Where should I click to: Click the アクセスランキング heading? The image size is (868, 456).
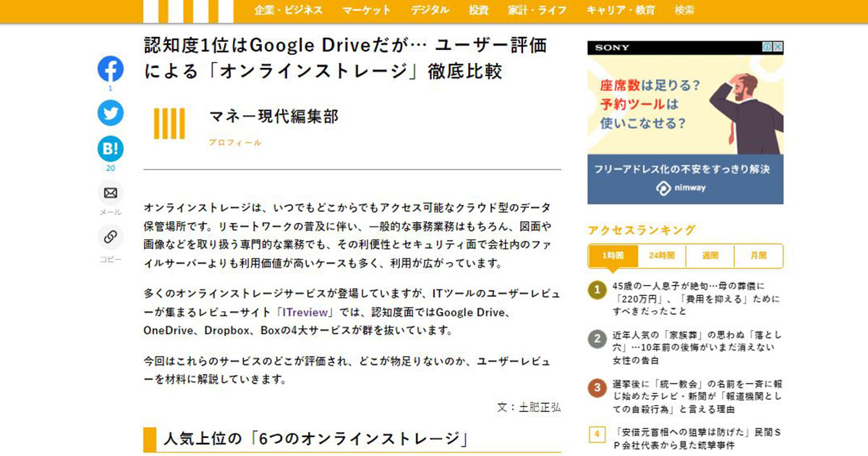[642, 230]
